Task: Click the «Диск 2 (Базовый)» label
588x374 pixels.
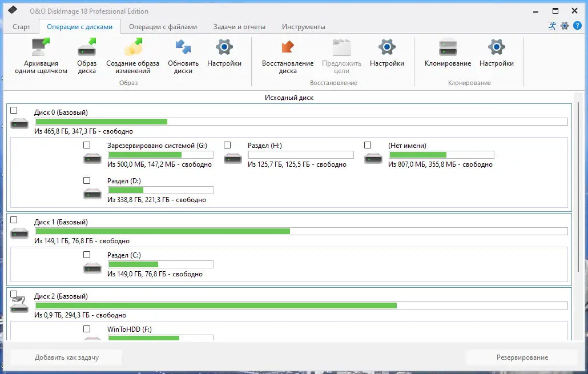Action: pyautogui.click(x=61, y=296)
